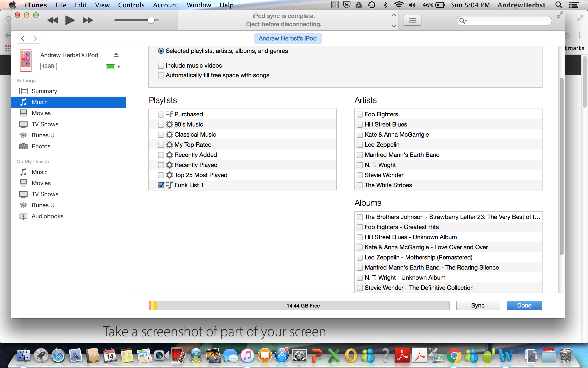Open Summary in Settings sidebar
Image resolution: width=588 pixels, height=368 pixels.
click(x=68, y=91)
